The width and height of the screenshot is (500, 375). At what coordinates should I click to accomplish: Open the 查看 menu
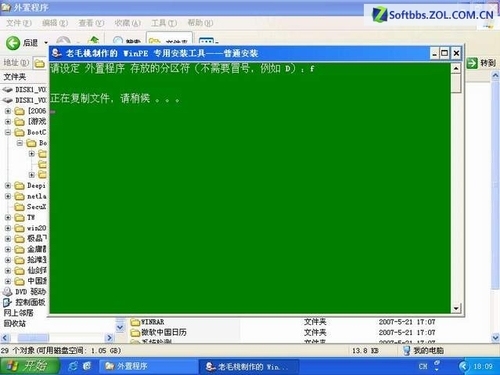click(91, 23)
